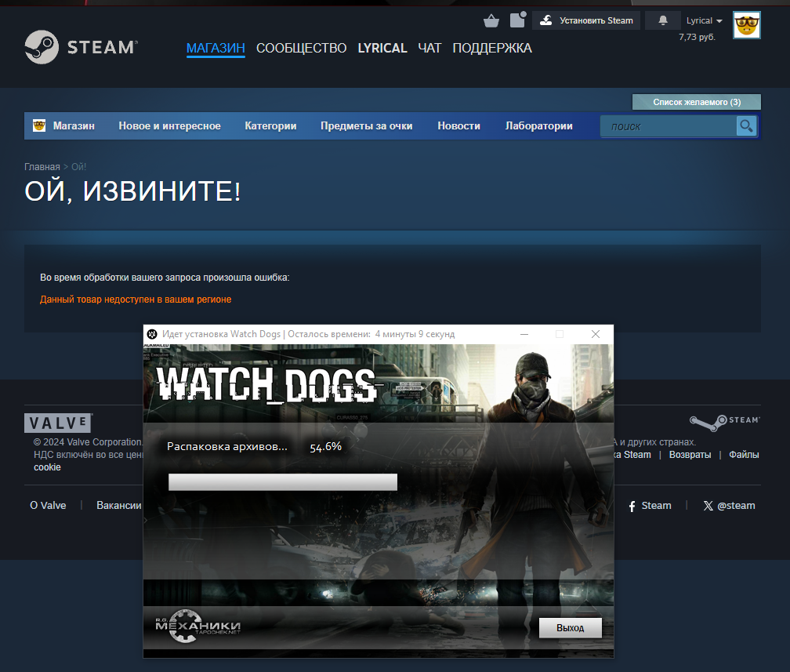Open ЧАТ in the top navigation
790x672 pixels.
pyautogui.click(x=429, y=48)
